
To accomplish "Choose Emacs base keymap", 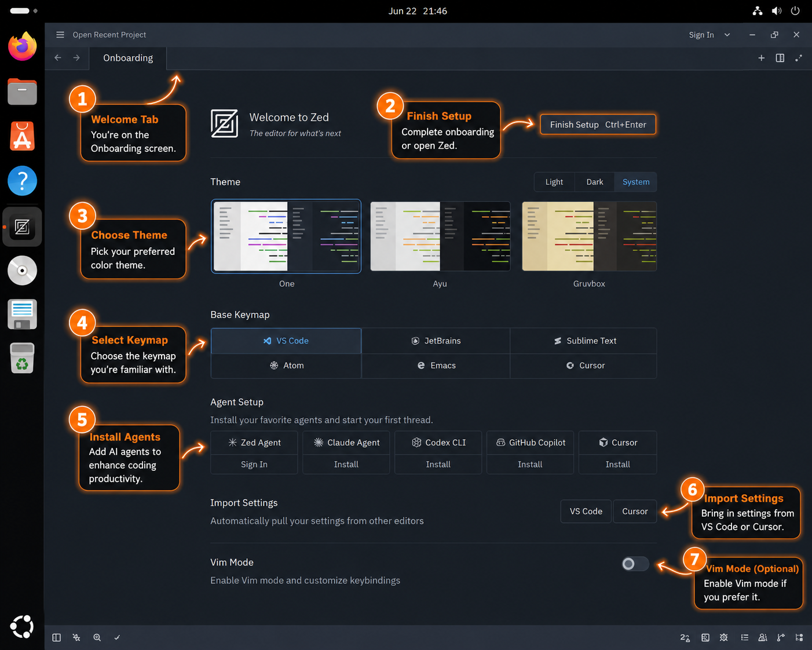I will (436, 366).
